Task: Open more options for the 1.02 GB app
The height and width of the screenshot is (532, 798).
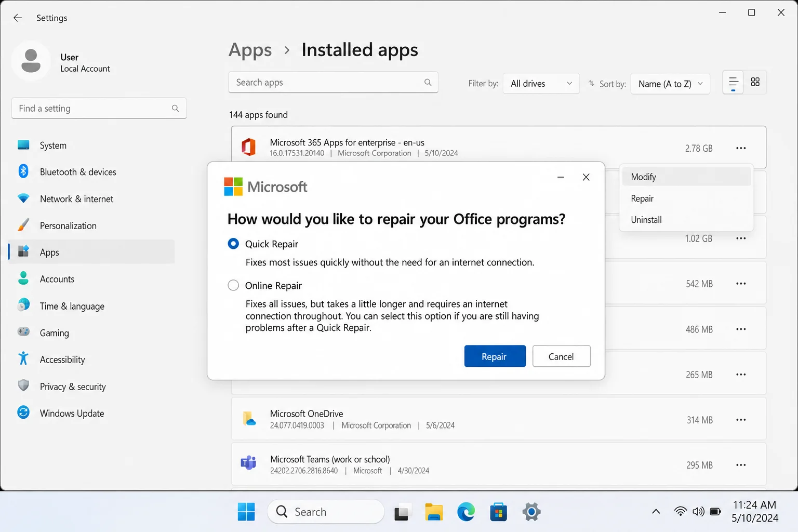Action: 741,238
